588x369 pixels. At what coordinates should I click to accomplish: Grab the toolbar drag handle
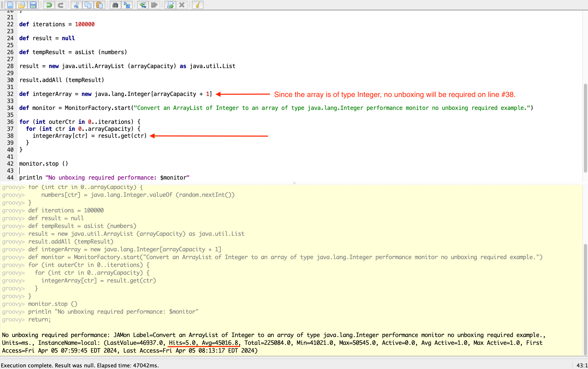tap(2, 5)
